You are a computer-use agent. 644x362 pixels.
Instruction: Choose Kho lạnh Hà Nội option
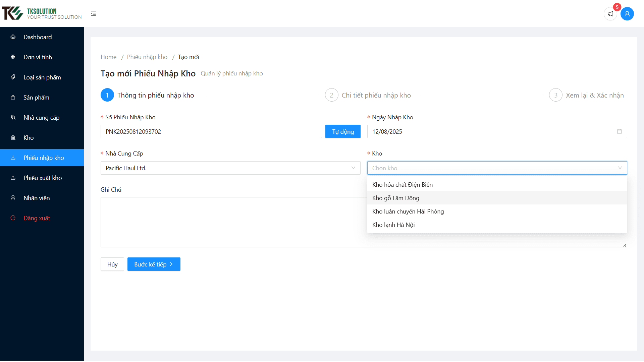click(393, 225)
